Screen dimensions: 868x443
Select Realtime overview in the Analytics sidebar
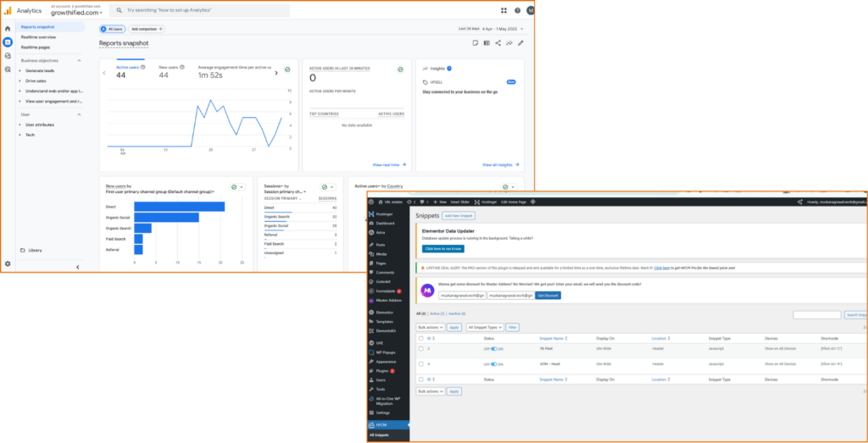[38, 37]
